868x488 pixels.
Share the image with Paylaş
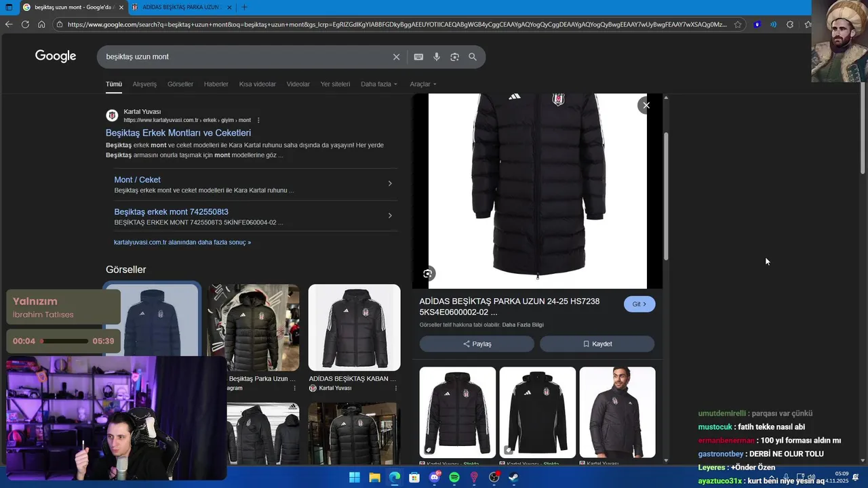pos(477,344)
